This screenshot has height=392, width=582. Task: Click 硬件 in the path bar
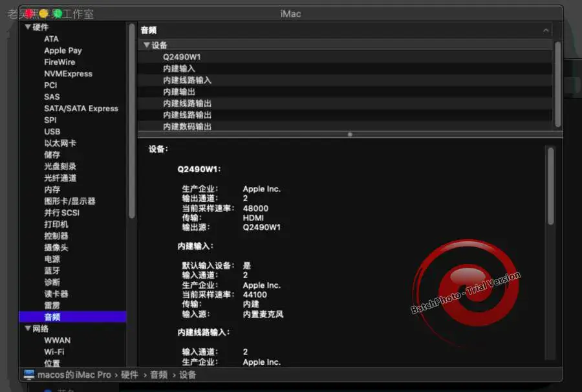click(x=129, y=375)
